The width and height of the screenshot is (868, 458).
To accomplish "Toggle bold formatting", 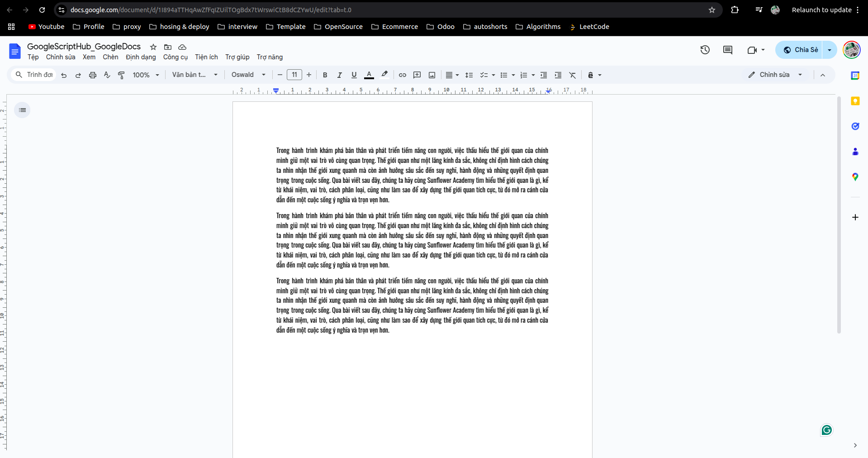I will tap(325, 75).
